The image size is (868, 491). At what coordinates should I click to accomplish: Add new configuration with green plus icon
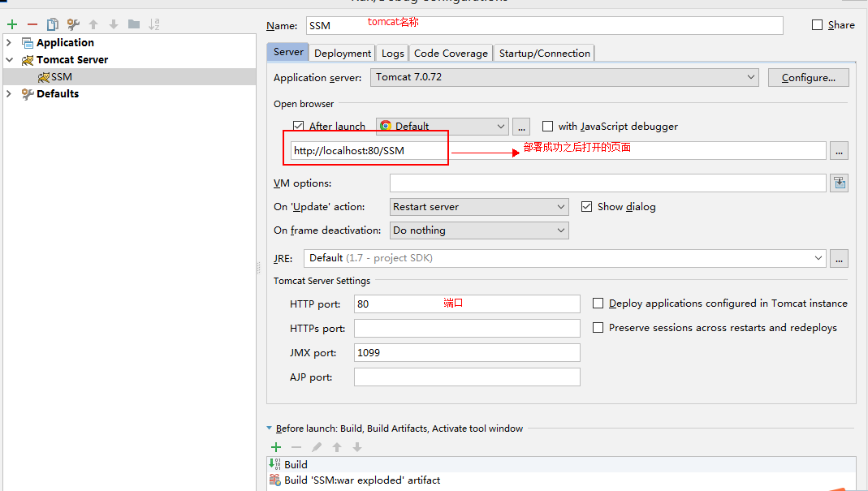[x=12, y=24]
